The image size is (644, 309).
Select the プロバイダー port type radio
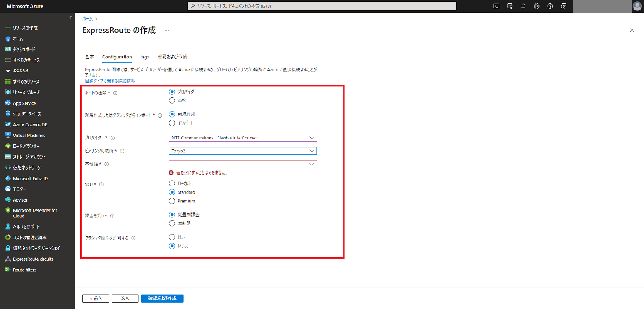click(172, 92)
